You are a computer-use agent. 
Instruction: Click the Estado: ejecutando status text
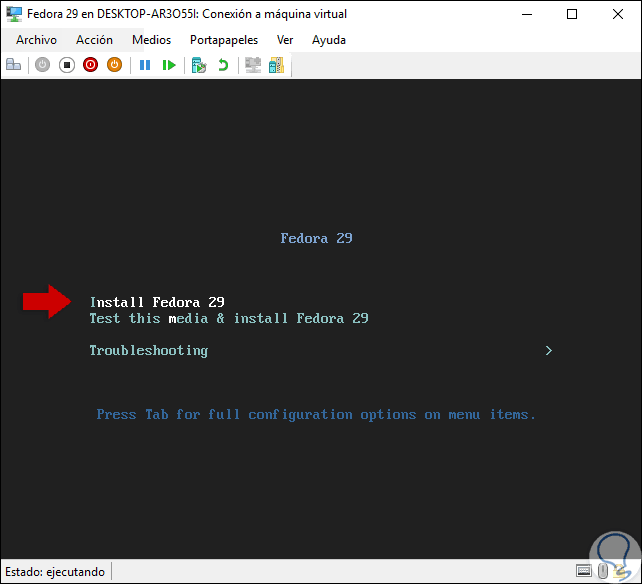(x=55, y=572)
